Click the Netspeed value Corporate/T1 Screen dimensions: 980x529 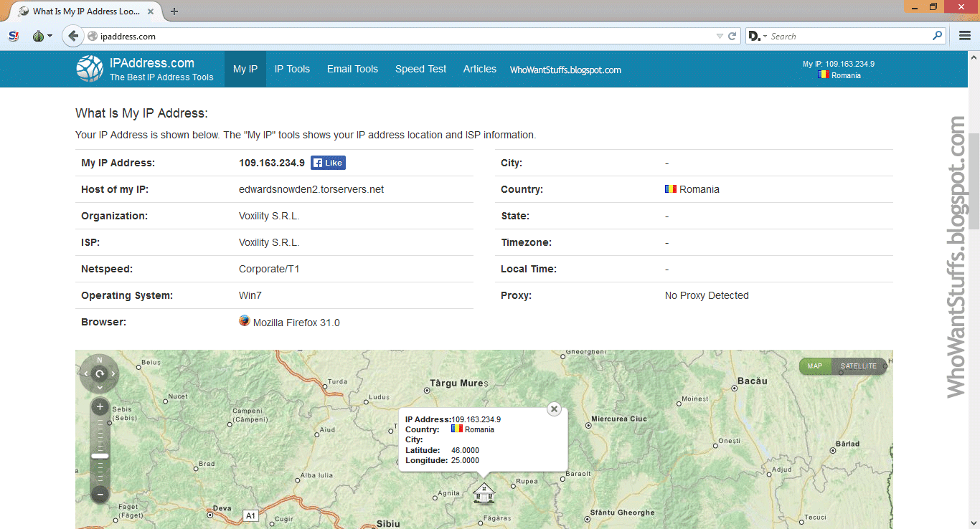click(x=268, y=269)
